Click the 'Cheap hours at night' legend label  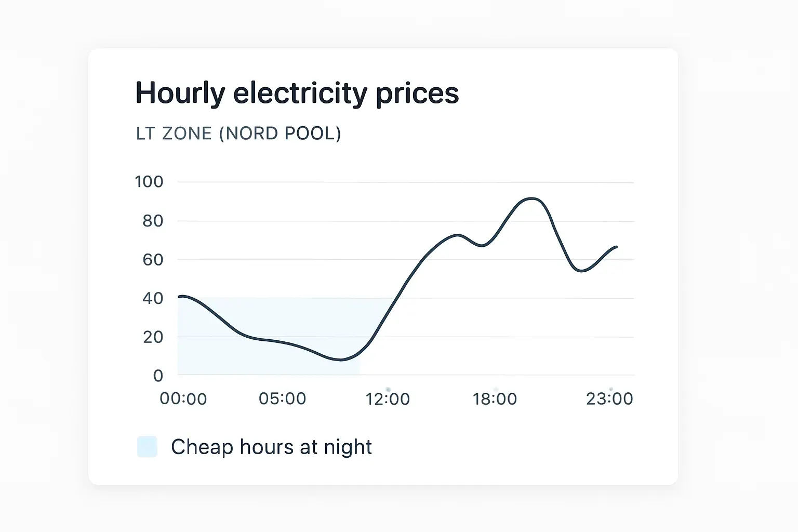point(271,447)
